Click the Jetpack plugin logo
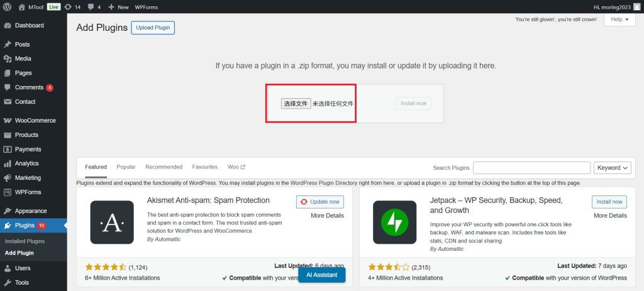Image resolution: width=644 pixels, height=291 pixels. point(395,222)
